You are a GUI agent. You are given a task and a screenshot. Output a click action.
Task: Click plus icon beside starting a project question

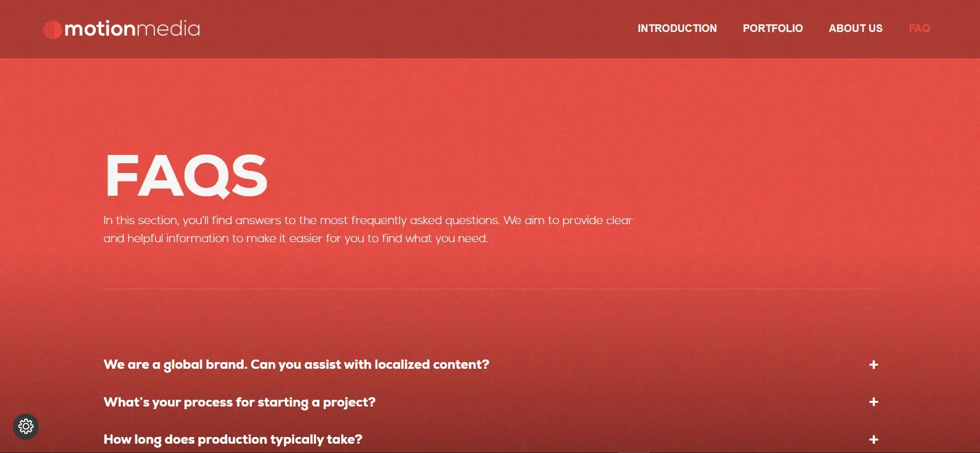click(x=874, y=402)
